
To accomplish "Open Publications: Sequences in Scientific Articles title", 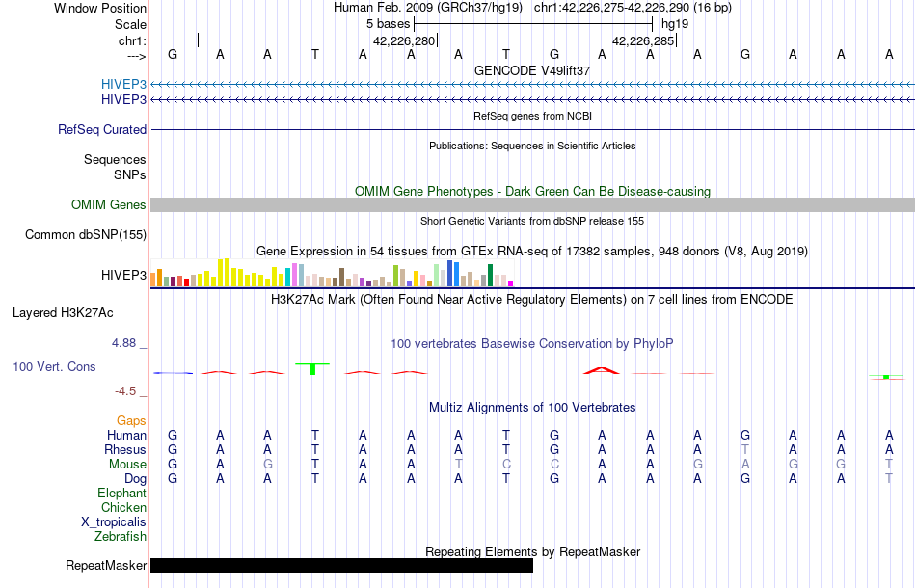I will [x=532, y=146].
